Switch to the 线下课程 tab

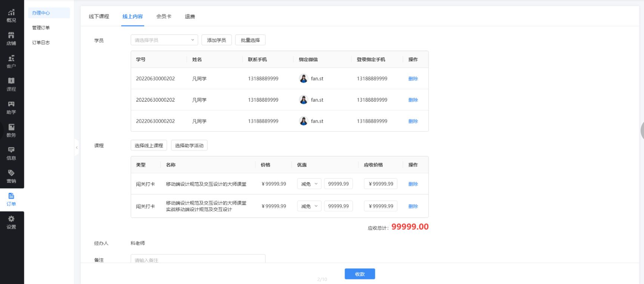click(99, 17)
